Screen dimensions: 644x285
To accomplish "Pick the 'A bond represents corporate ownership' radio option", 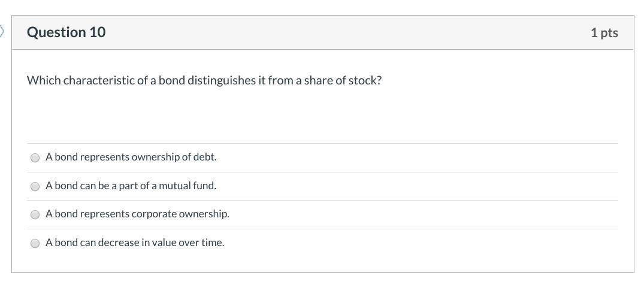I will (x=35, y=214).
